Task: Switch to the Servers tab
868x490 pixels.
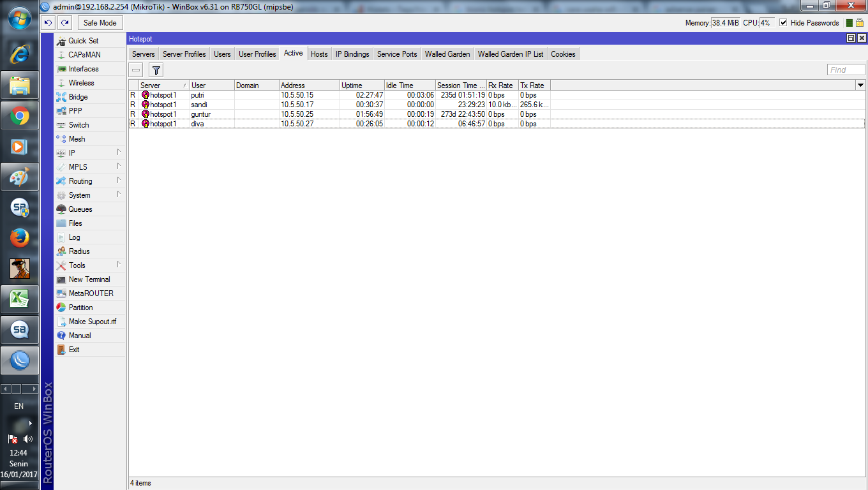Action: click(144, 54)
